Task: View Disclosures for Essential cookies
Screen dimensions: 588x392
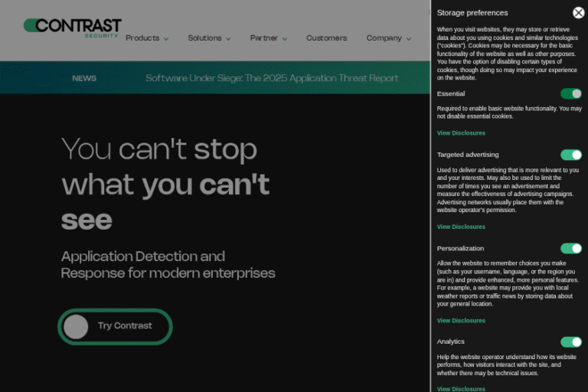Action: [461, 133]
